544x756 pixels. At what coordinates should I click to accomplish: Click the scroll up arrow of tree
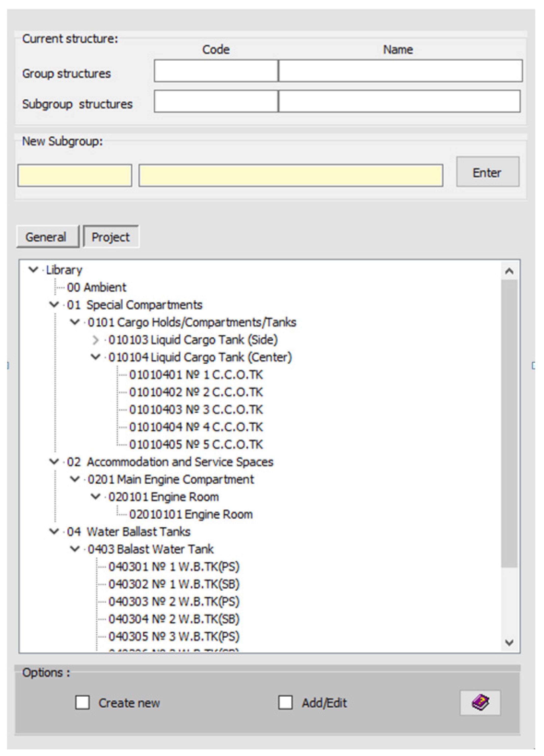pos(509,271)
